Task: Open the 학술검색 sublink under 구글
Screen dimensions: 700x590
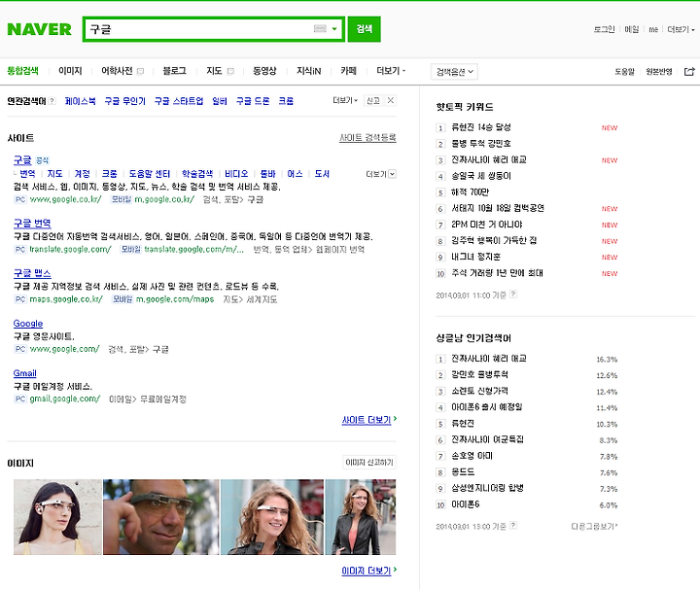Action: pos(197,174)
